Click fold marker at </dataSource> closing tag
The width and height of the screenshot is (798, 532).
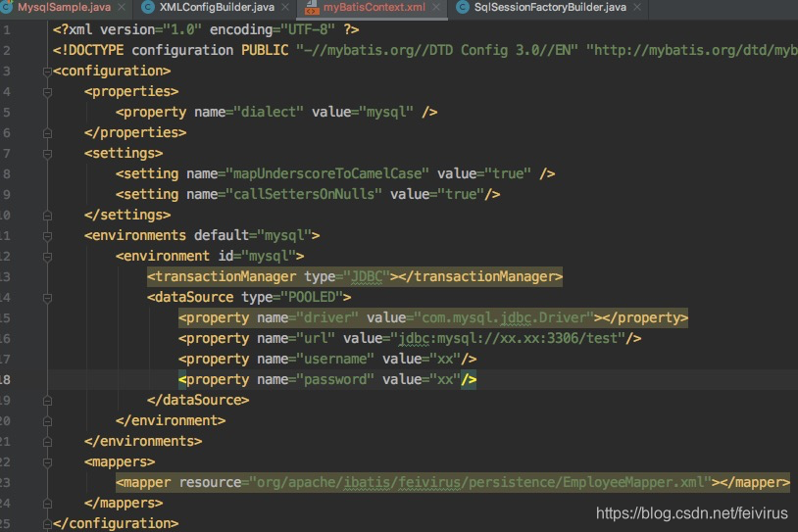(x=47, y=401)
